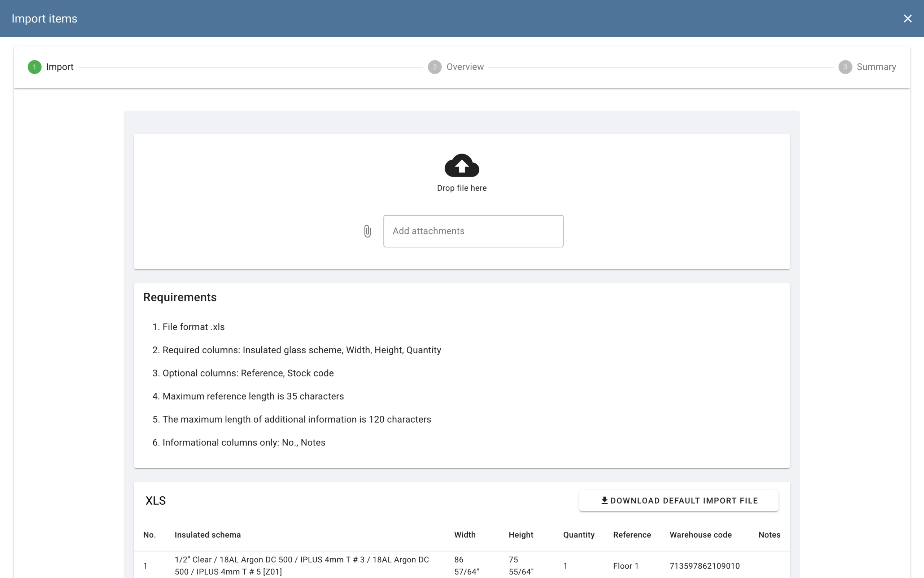Image resolution: width=924 pixels, height=578 pixels.
Task: Click the XLS heading
Action: [156, 501]
